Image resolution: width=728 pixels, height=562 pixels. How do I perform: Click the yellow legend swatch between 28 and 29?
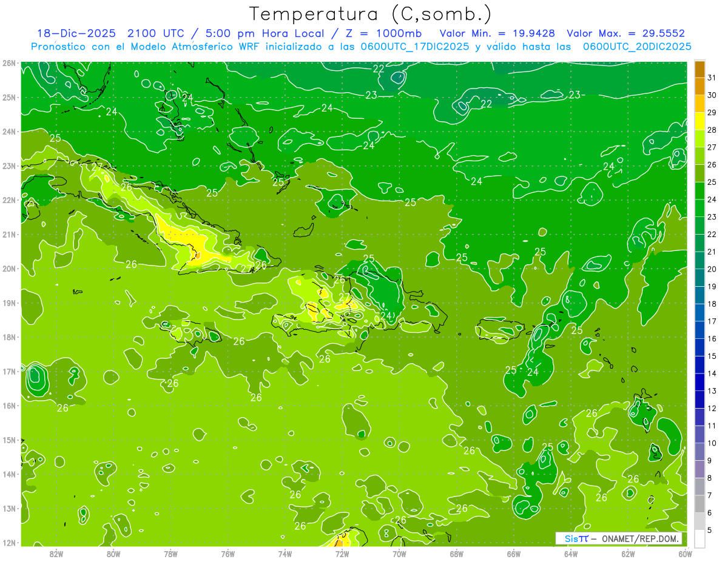pyautogui.click(x=699, y=121)
